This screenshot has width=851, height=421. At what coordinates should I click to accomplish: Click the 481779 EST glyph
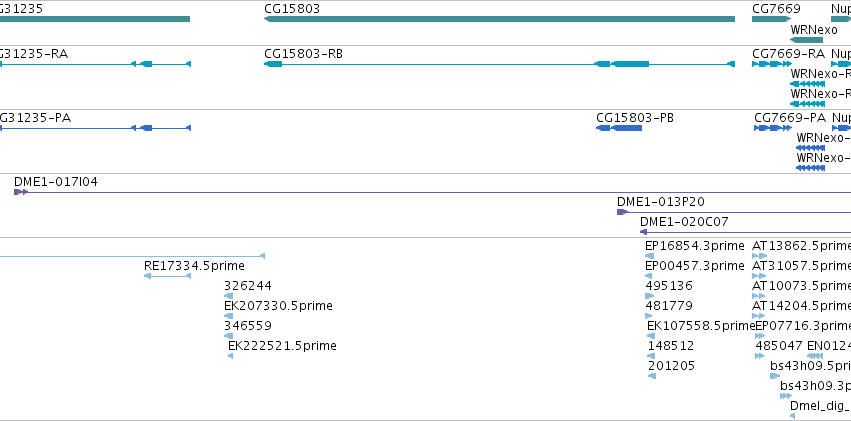650,316
